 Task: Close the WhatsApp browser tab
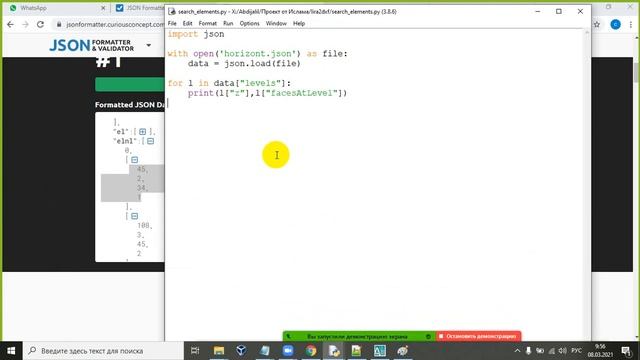coord(103,8)
